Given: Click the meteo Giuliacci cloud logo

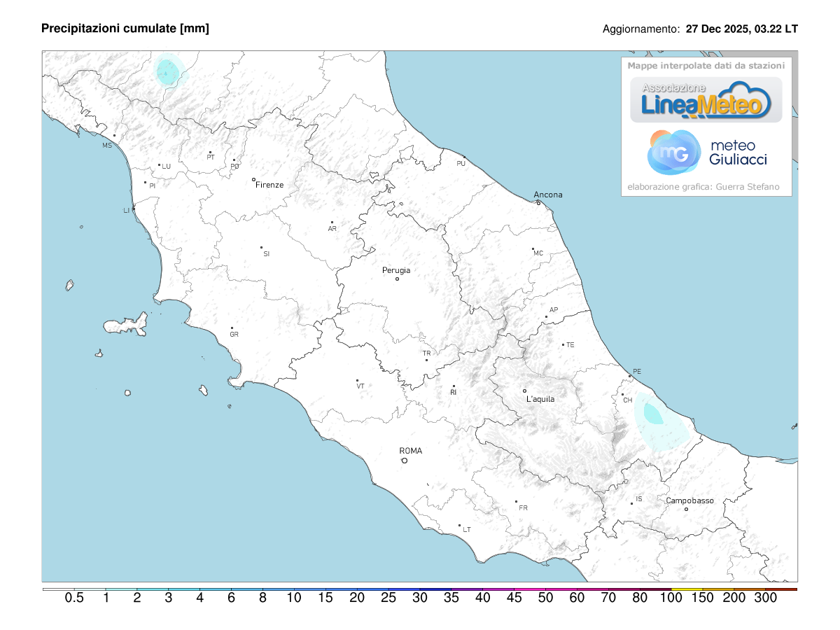Looking at the screenshot, I should pyautogui.click(x=673, y=152).
